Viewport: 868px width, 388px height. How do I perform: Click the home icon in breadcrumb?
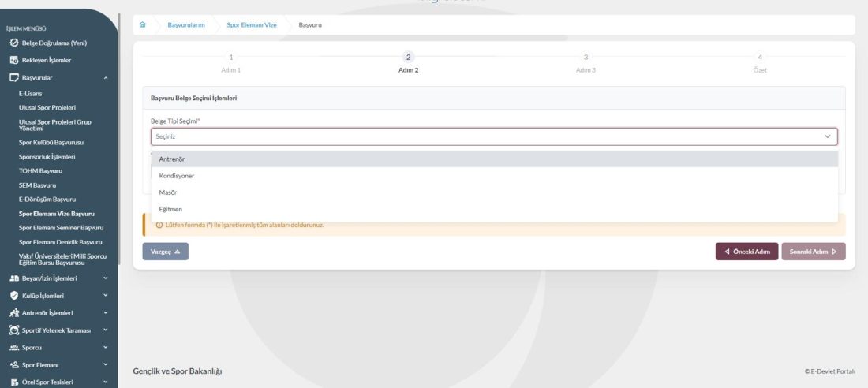click(x=142, y=25)
